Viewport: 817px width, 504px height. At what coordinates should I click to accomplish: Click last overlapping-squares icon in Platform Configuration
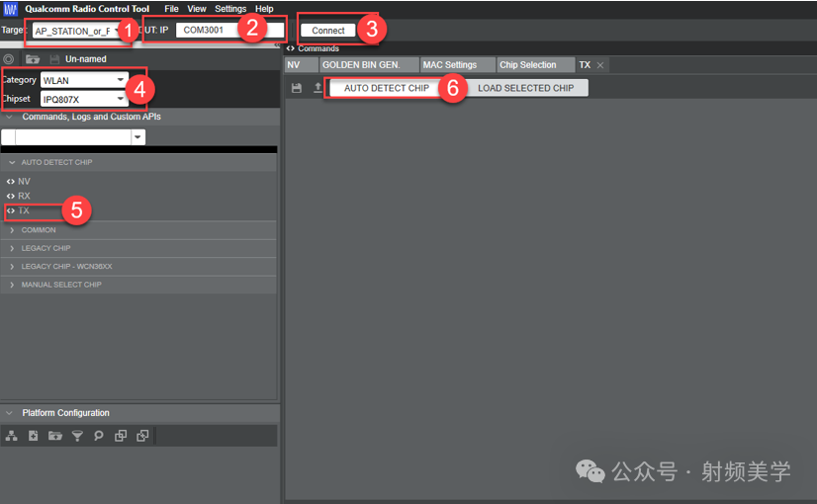pos(142,436)
